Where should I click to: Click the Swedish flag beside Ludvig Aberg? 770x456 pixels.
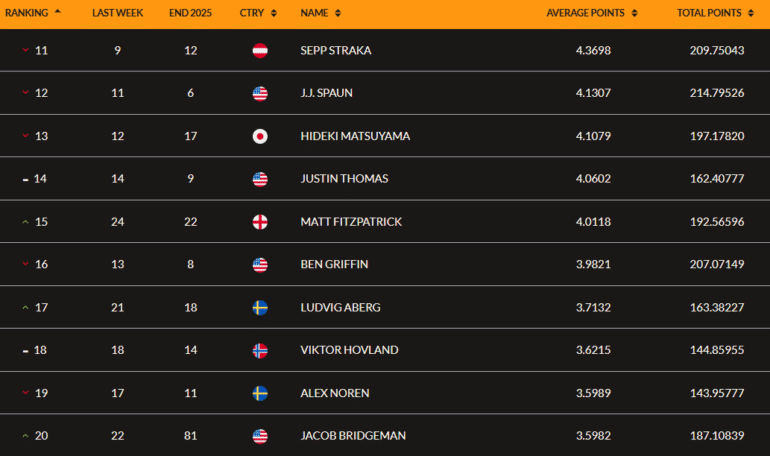pos(260,307)
